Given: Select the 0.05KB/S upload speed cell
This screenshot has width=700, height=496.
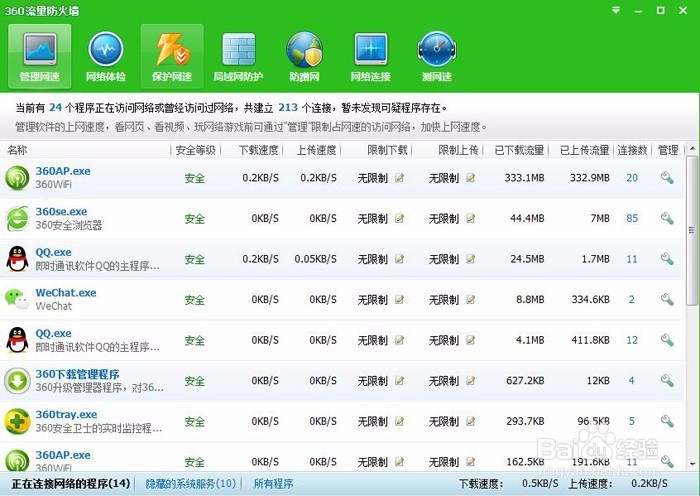Looking at the screenshot, I should 316,259.
